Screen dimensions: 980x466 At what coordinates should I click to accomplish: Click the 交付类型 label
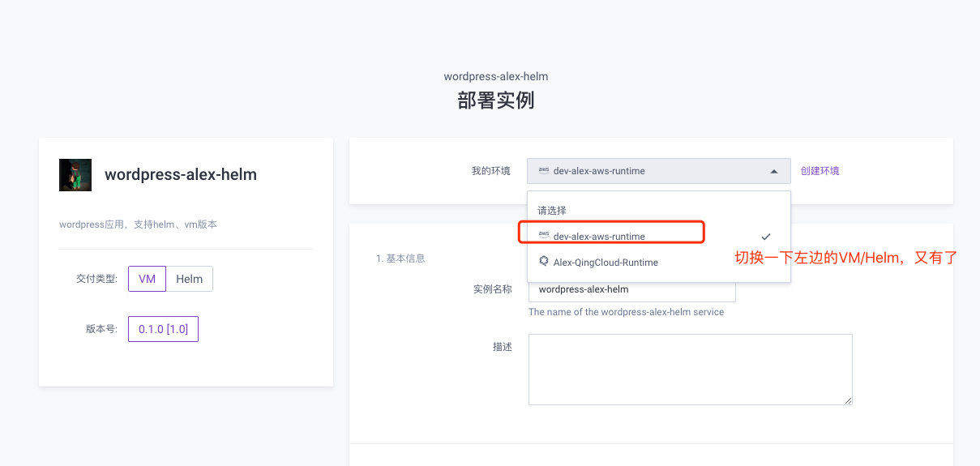96,279
